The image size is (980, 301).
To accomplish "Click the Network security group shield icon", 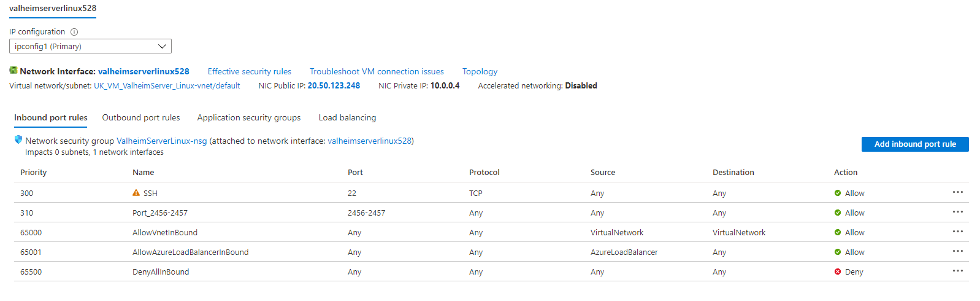I will pyautogui.click(x=18, y=140).
